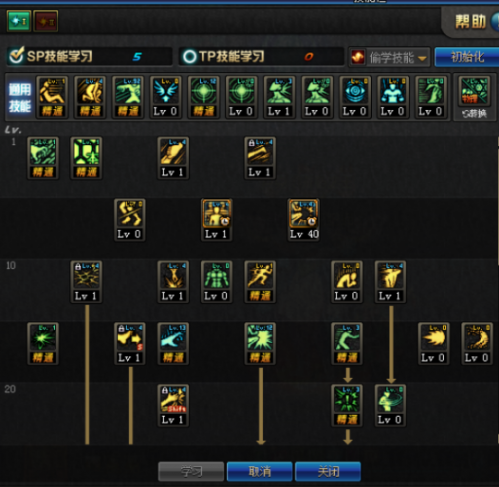Select the locked Shift hand skill icon
This screenshot has width=499, height=487.
pyautogui.click(x=173, y=406)
